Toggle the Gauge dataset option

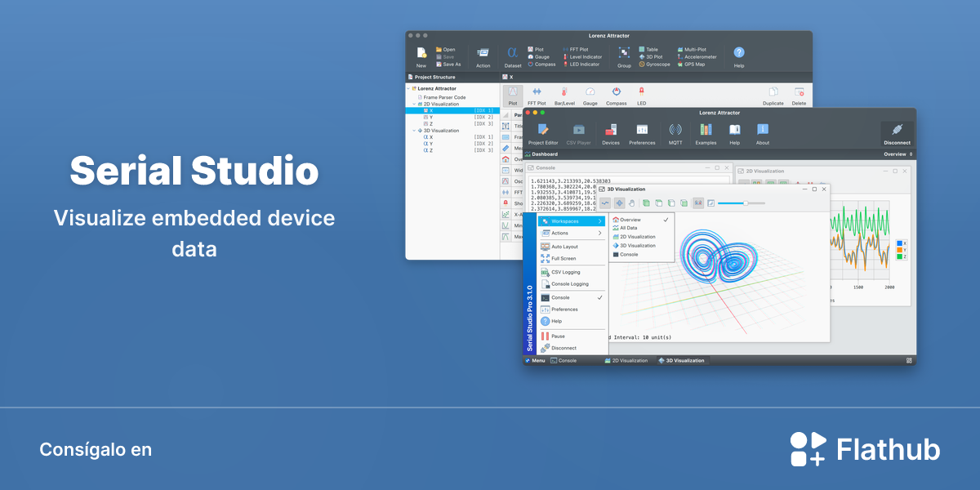pyautogui.click(x=590, y=96)
